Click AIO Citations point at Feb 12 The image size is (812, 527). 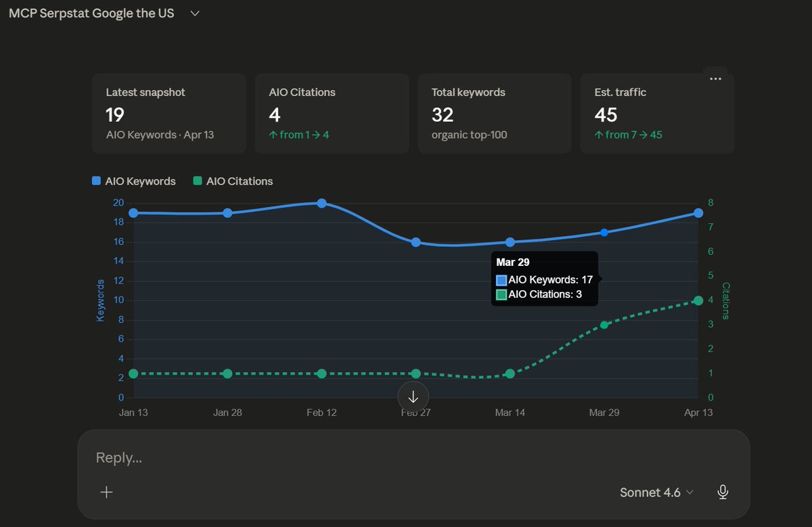321,373
